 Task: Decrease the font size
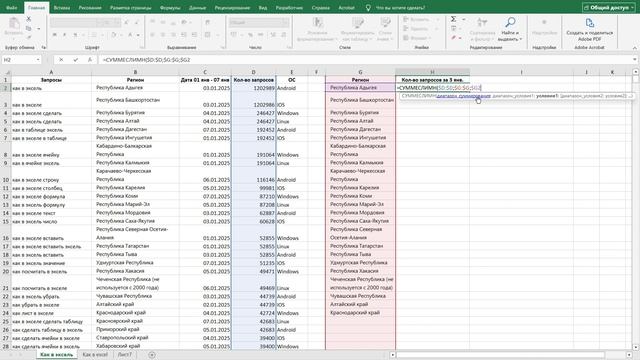coord(136,22)
